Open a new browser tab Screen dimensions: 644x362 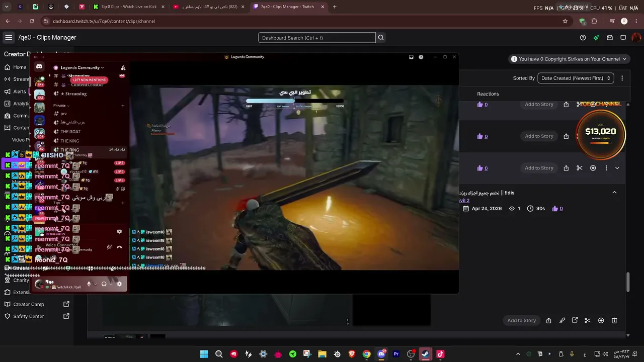click(x=335, y=7)
